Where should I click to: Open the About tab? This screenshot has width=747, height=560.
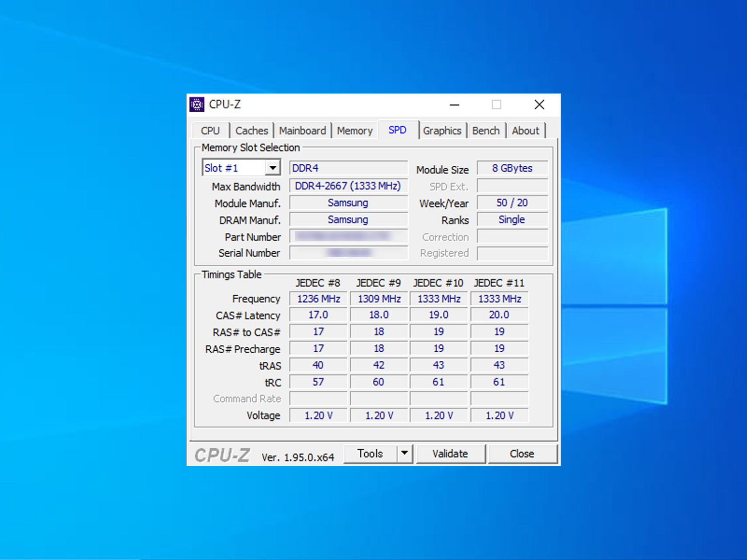(526, 130)
